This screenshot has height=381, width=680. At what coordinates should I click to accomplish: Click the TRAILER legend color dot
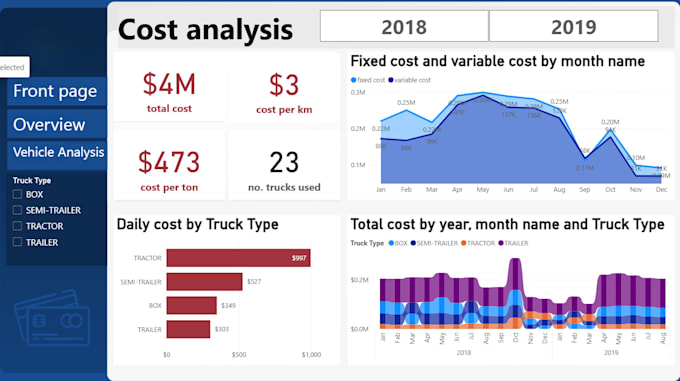click(501, 243)
